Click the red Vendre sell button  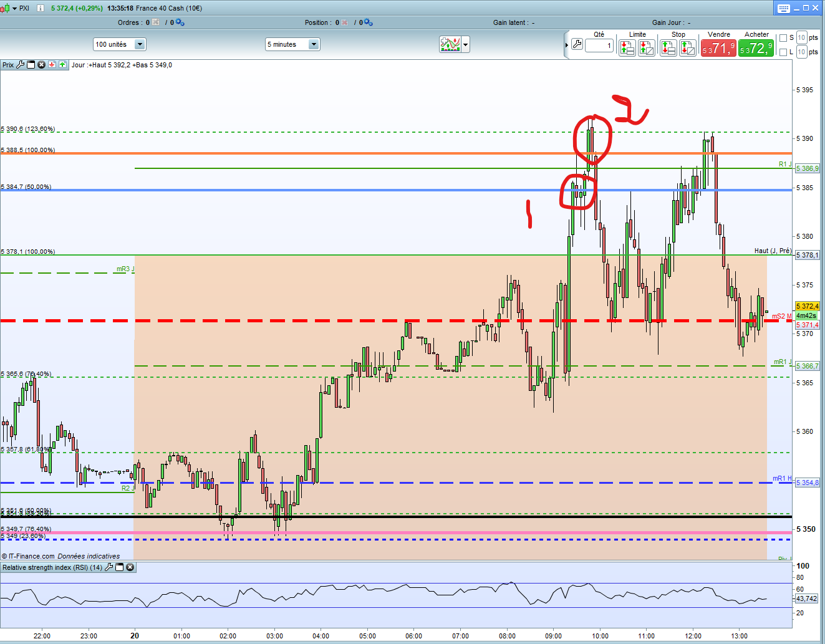tap(718, 48)
